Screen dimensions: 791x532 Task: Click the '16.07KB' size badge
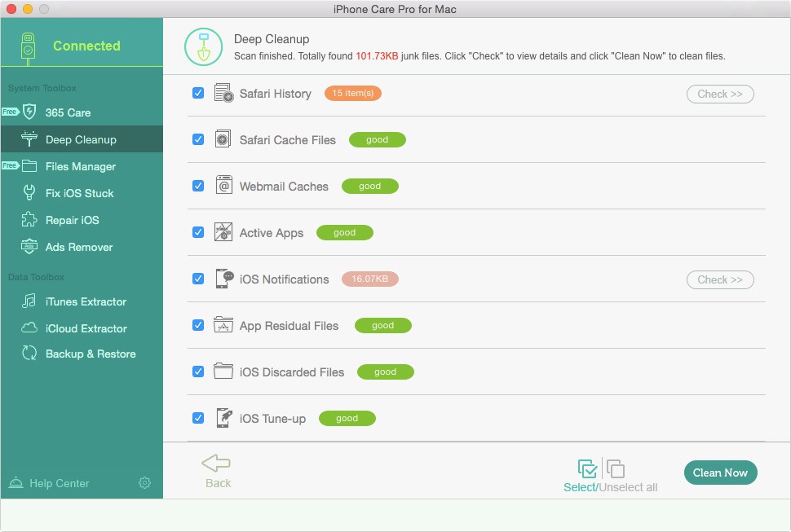tap(369, 279)
